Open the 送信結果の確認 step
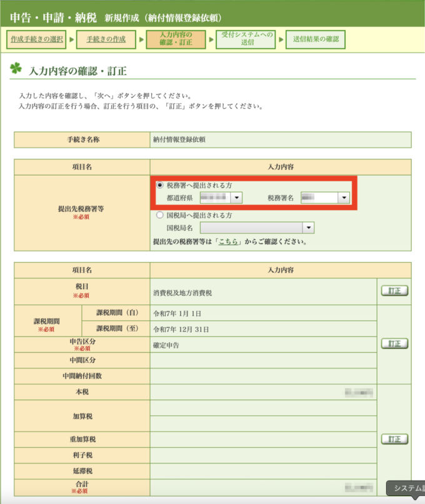This screenshot has height=504, width=425. point(316,39)
